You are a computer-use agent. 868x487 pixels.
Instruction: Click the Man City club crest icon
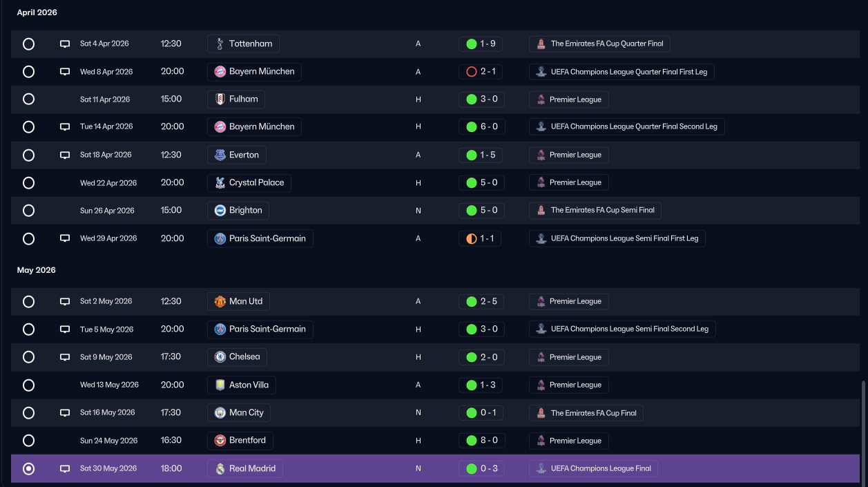[220, 412]
